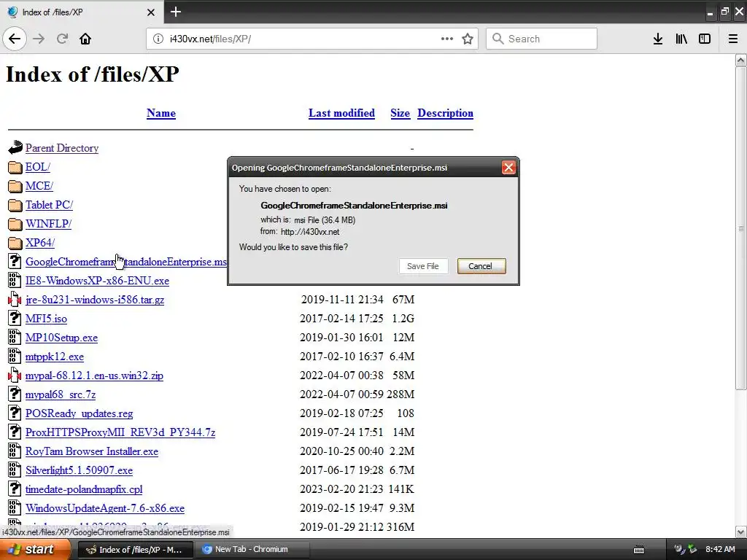747x560 pixels.
Task: Sort listing by Size column
Action: coord(400,113)
